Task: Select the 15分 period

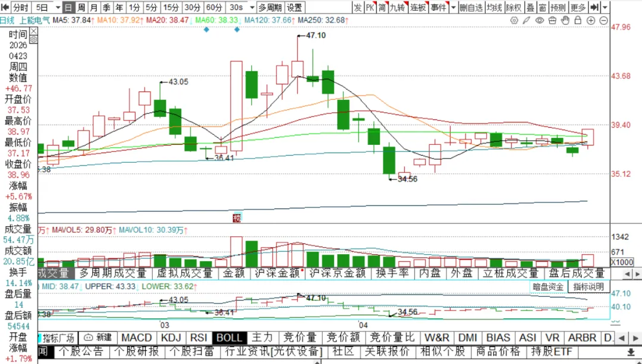Action: (171, 7)
